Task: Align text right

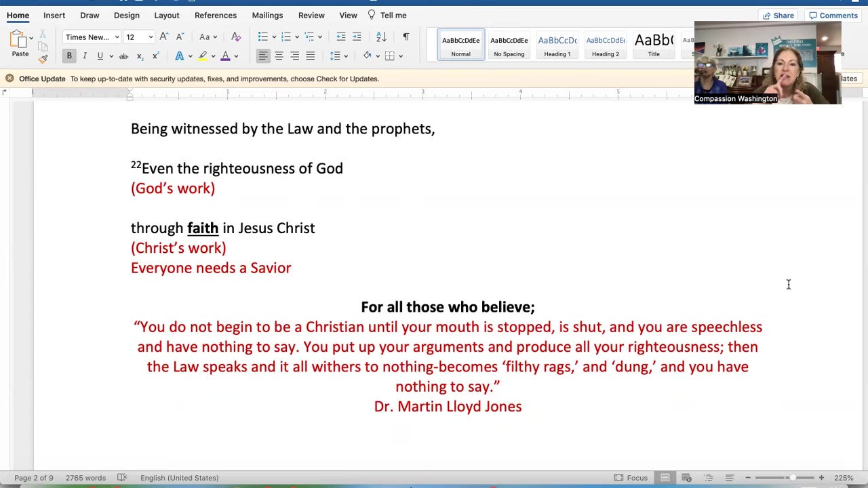Action: (294, 56)
